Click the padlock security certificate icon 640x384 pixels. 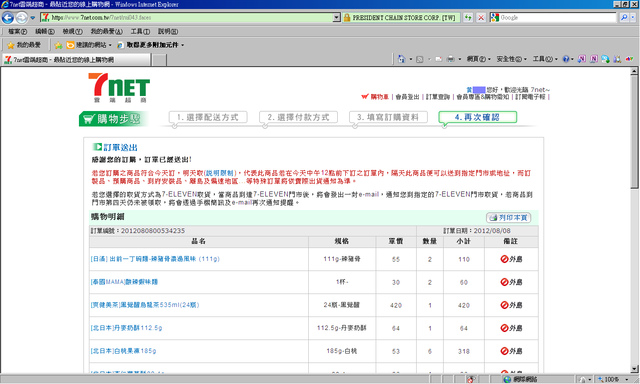point(347,18)
